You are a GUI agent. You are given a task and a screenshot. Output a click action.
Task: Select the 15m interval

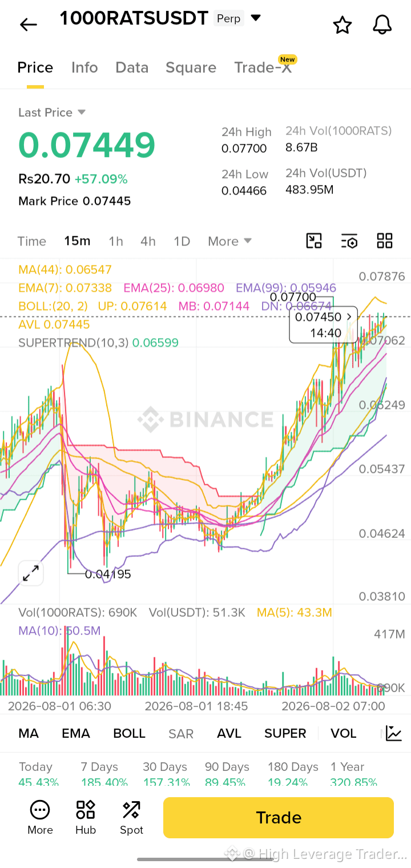pyautogui.click(x=77, y=241)
